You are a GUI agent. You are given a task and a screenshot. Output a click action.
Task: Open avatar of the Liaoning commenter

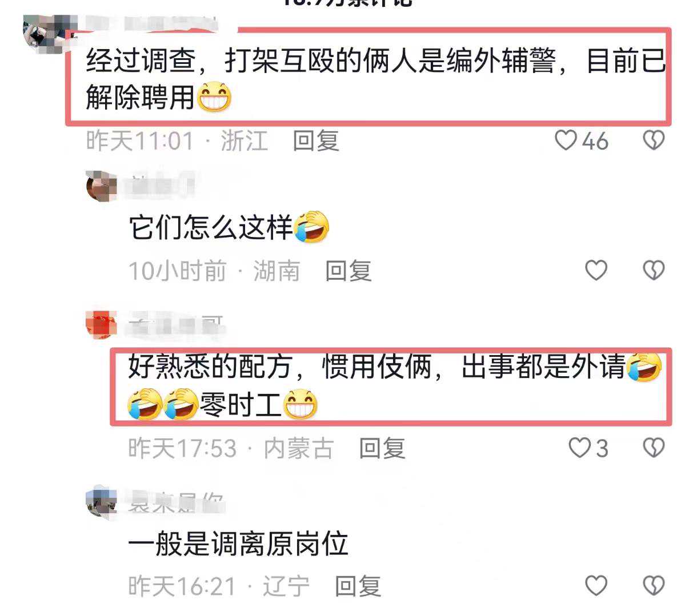(101, 502)
